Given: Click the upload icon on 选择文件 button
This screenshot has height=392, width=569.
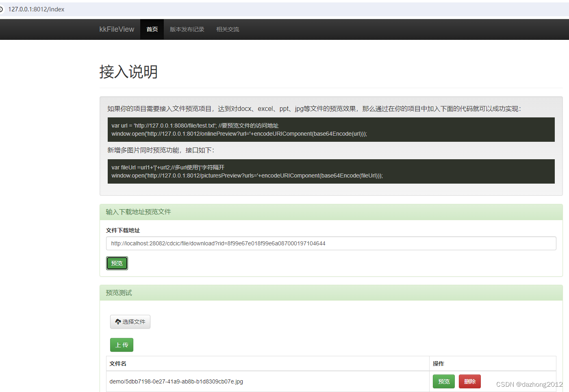Looking at the screenshot, I should (x=118, y=321).
